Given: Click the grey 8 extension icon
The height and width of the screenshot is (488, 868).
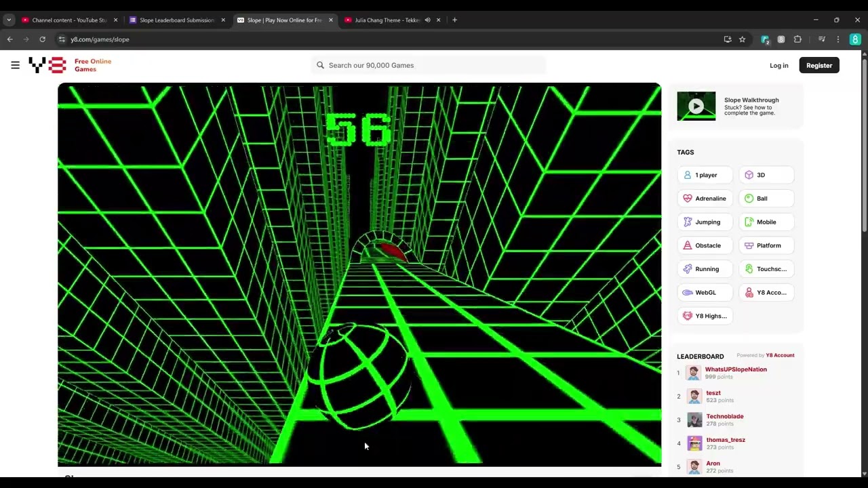Looking at the screenshot, I should coord(781,39).
